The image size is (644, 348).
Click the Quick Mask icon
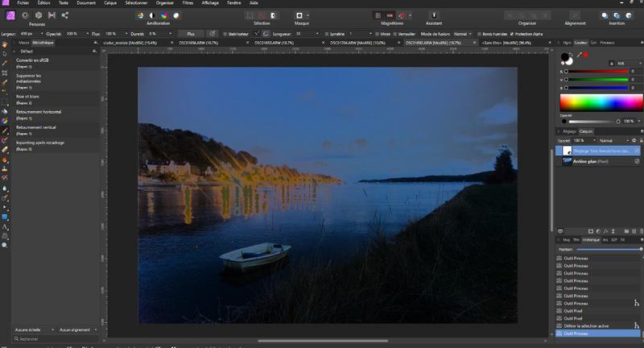299,15
